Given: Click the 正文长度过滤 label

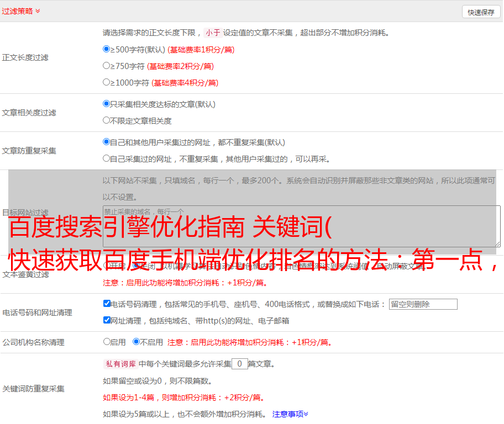Looking at the screenshot, I should 25,57.
